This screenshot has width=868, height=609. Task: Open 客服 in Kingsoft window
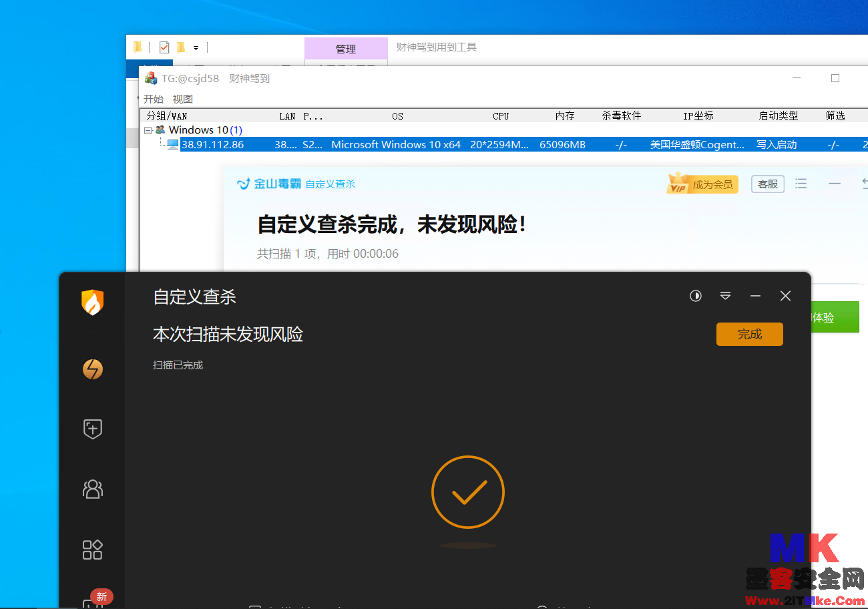coord(768,184)
